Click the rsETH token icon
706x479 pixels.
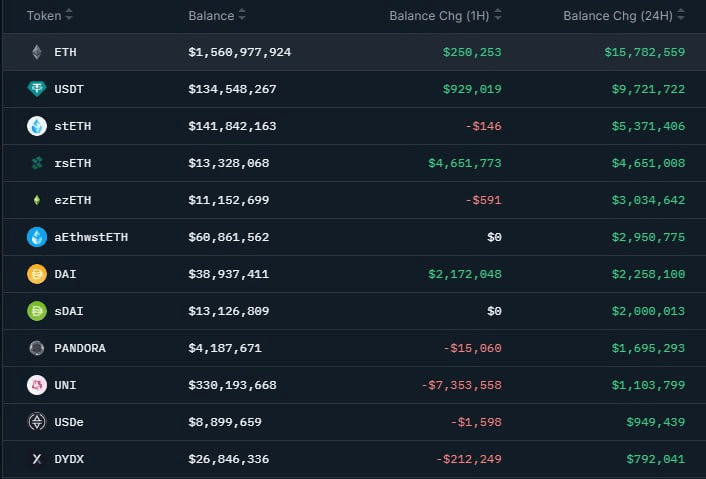click(x=37, y=163)
